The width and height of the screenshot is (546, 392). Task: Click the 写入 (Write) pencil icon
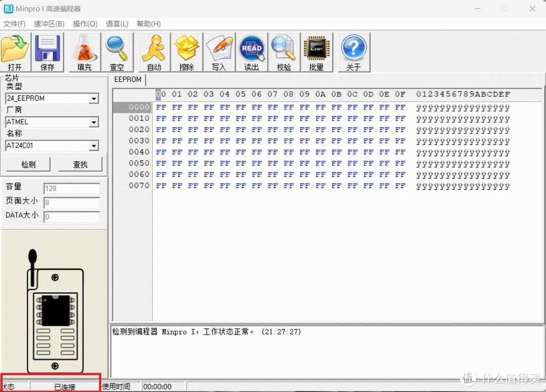click(x=219, y=53)
